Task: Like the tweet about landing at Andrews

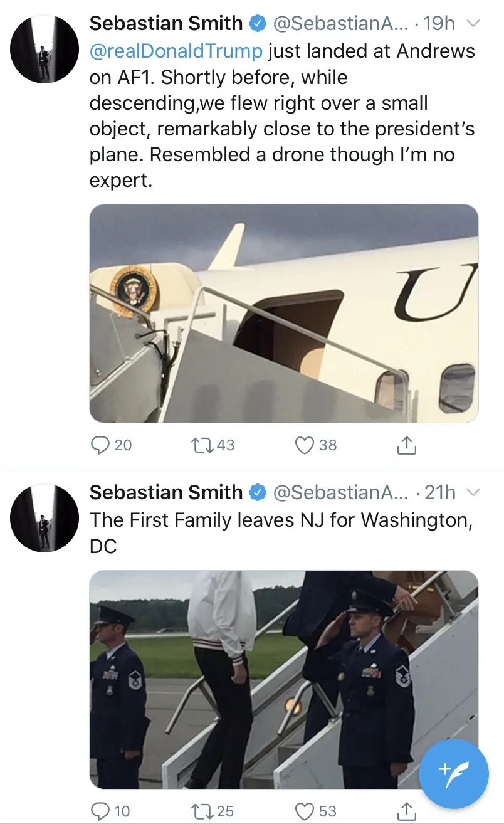Action: pyautogui.click(x=305, y=445)
